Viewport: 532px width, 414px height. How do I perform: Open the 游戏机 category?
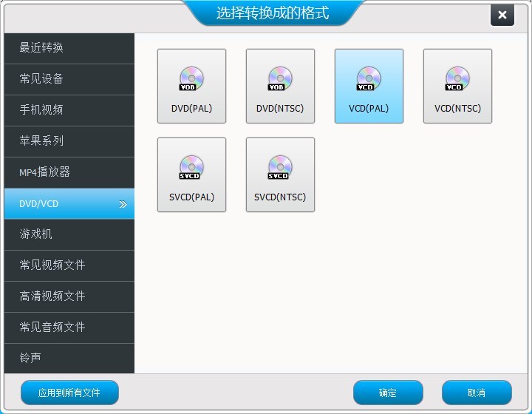[x=69, y=234]
